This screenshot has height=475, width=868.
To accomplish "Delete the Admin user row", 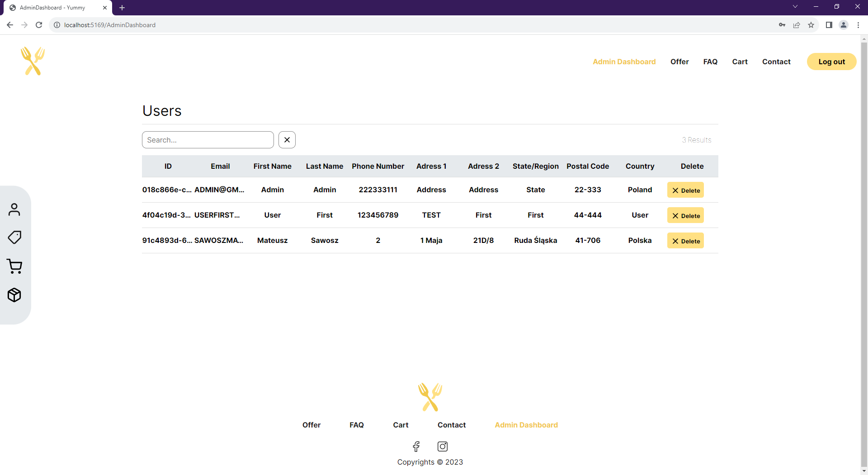I will pyautogui.click(x=685, y=190).
